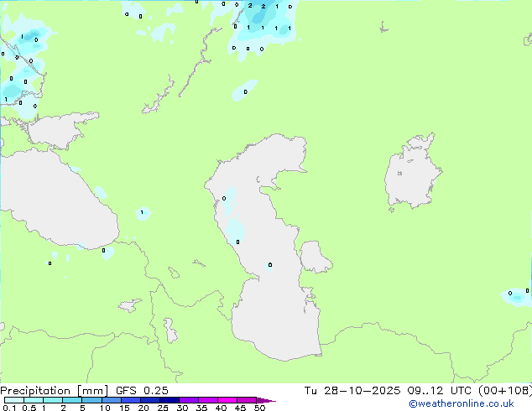Click the 'Precipitation [mm]' title text
Screen dimensions: 532x411
(54, 391)
